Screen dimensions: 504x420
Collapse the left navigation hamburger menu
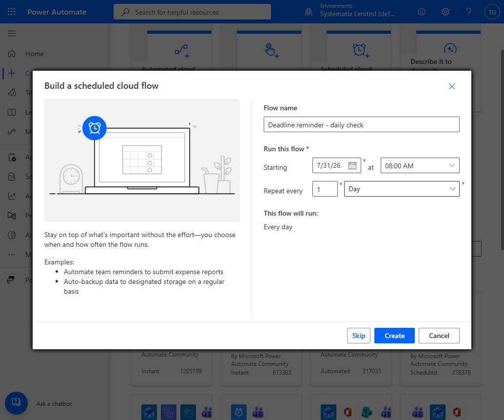click(x=12, y=34)
